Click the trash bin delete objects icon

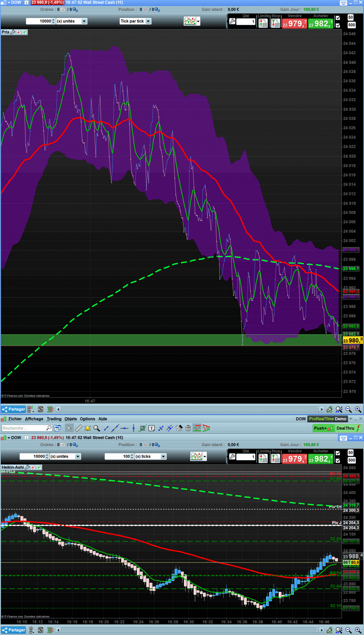tap(188, 428)
